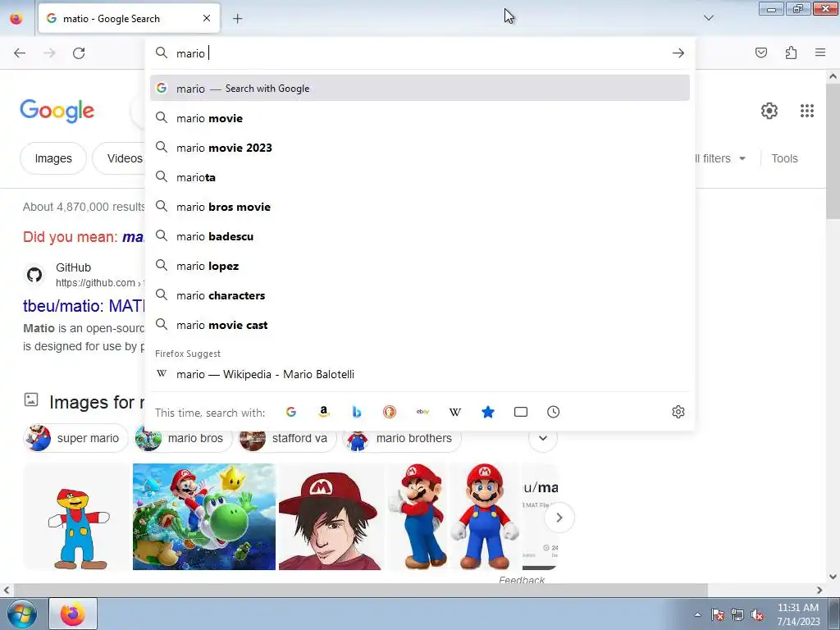Choose 'mario movie' suggestion

pyautogui.click(x=420, y=118)
